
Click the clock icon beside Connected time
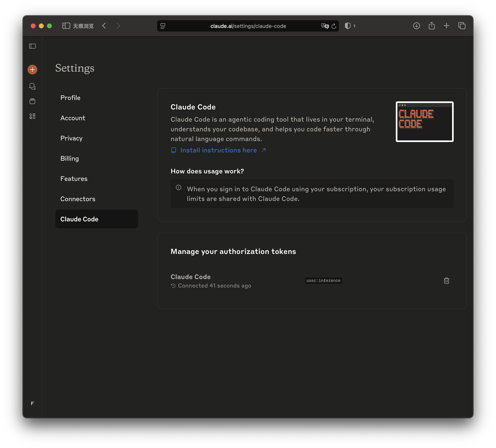click(x=173, y=286)
